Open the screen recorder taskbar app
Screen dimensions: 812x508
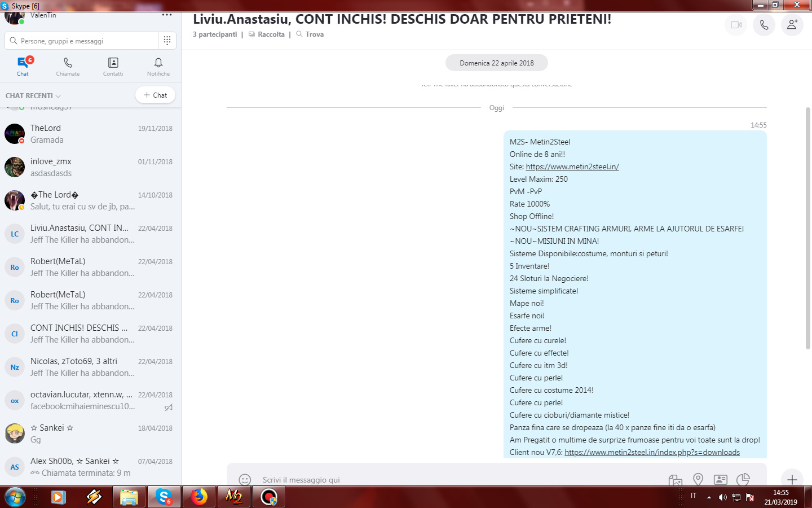(269, 497)
